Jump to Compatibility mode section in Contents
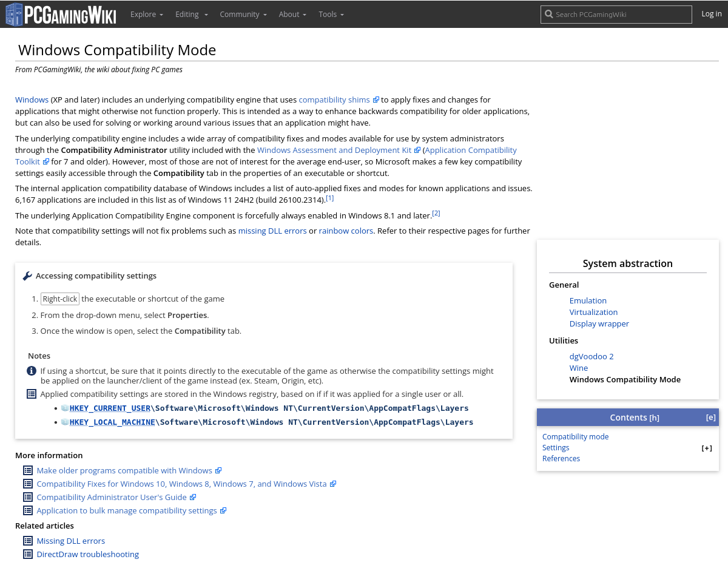The width and height of the screenshot is (728, 565). [x=575, y=436]
